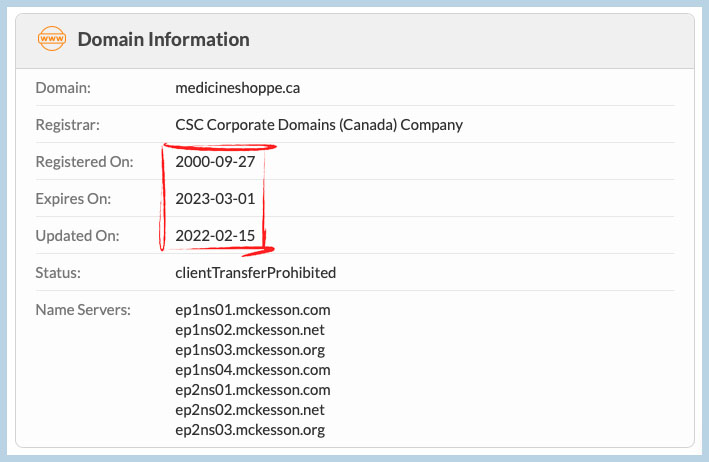Click the Expires On label
The height and width of the screenshot is (462, 709).
pyautogui.click(x=73, y=199)
